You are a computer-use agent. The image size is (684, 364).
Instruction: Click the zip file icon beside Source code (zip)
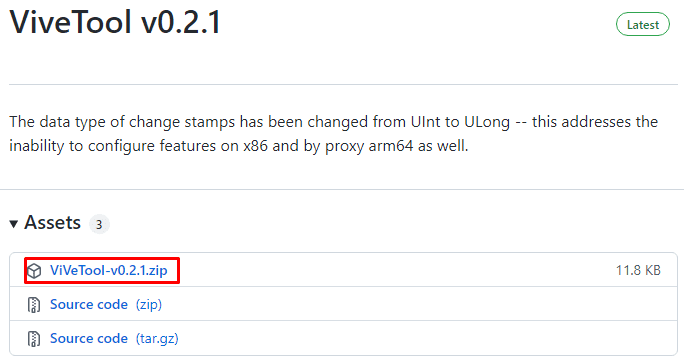(x=34, y=305)
